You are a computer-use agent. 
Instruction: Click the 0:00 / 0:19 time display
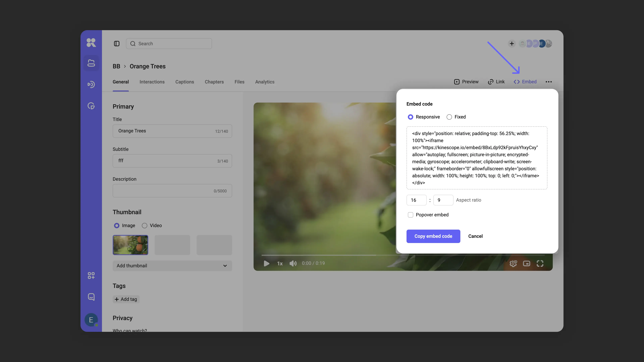pyautogui.click(x=313, y=263)
